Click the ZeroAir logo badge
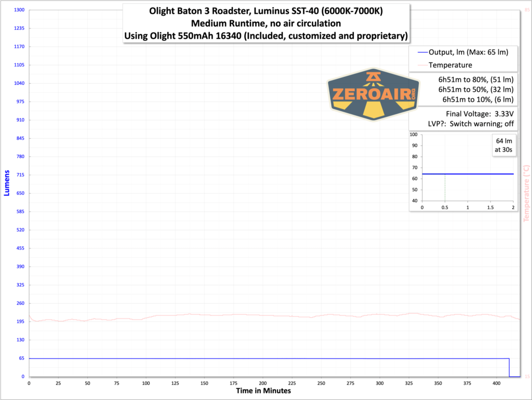The width and height of the screenshot is (532, 400). (x=374, y=93)
